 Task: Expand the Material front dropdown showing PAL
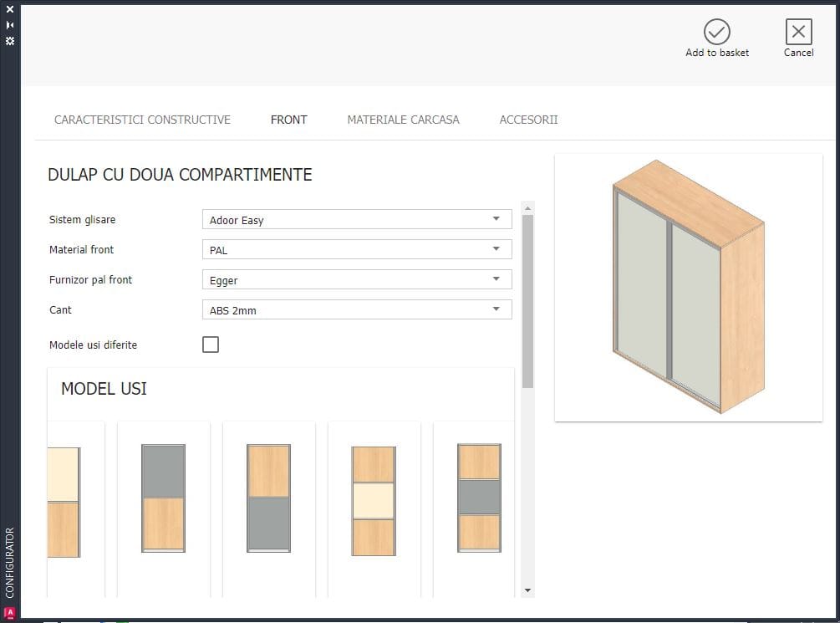357,249
